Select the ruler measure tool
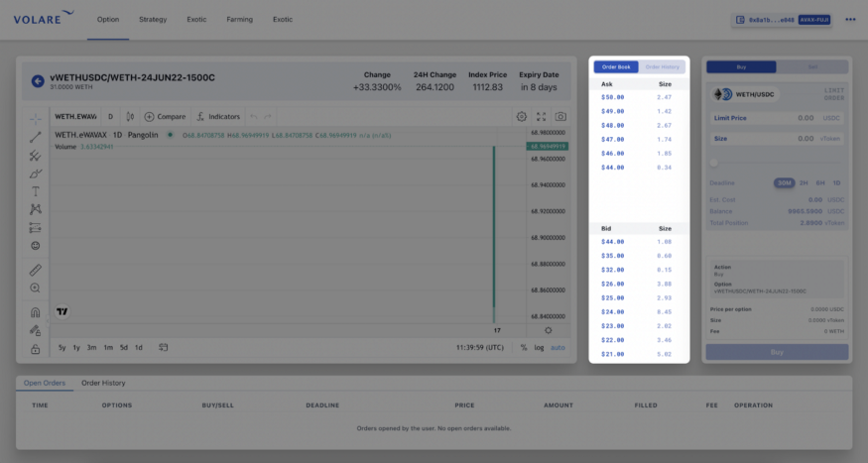 [x=36, y=270]
